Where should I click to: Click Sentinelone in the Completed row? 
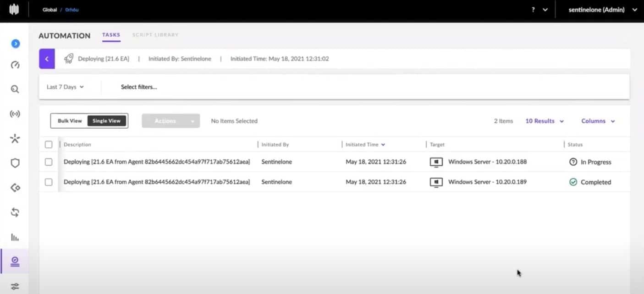(x=277, y=182)
